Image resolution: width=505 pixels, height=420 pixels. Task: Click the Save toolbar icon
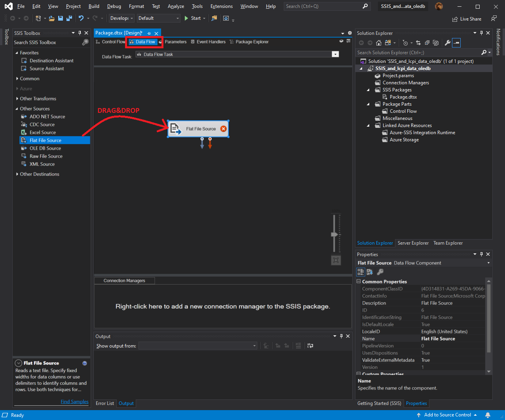[x=61, y=18]
